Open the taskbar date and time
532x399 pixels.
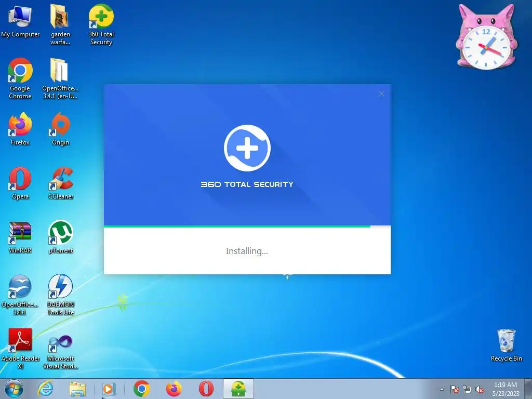pos(506,389)
